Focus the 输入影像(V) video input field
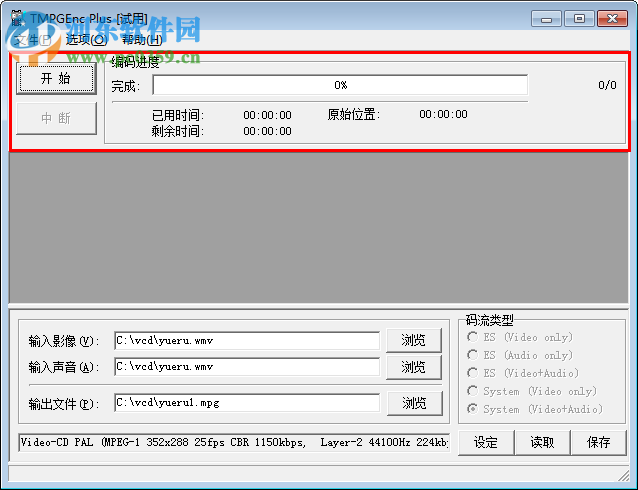This screenshot has width=638, height=490. (247, 341)
